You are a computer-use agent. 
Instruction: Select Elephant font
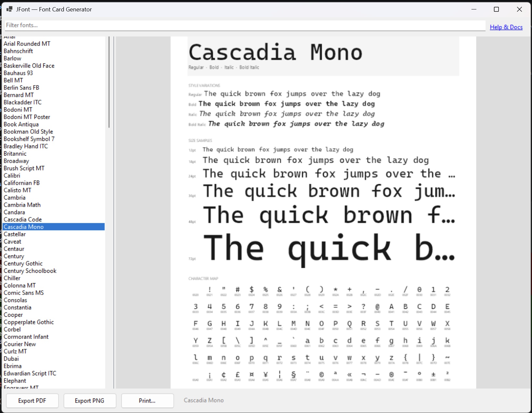tap(54, 380)
